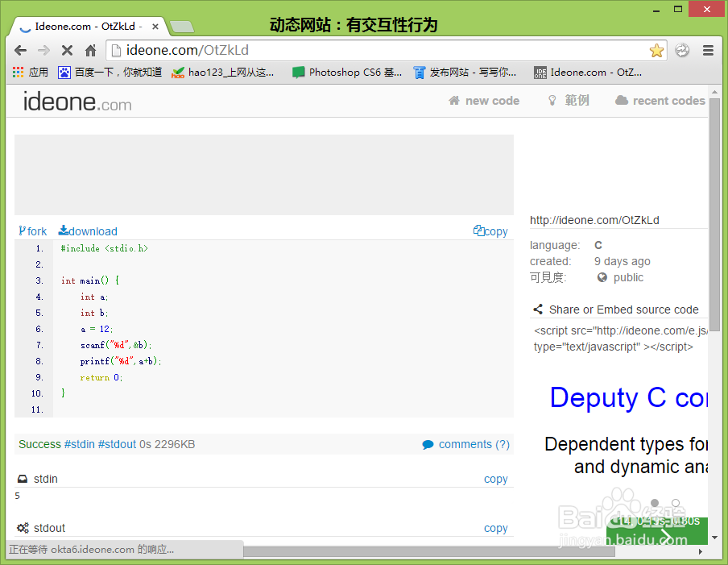Open the Ideone.com - OtZ... bookmark

tap(588, 72)
